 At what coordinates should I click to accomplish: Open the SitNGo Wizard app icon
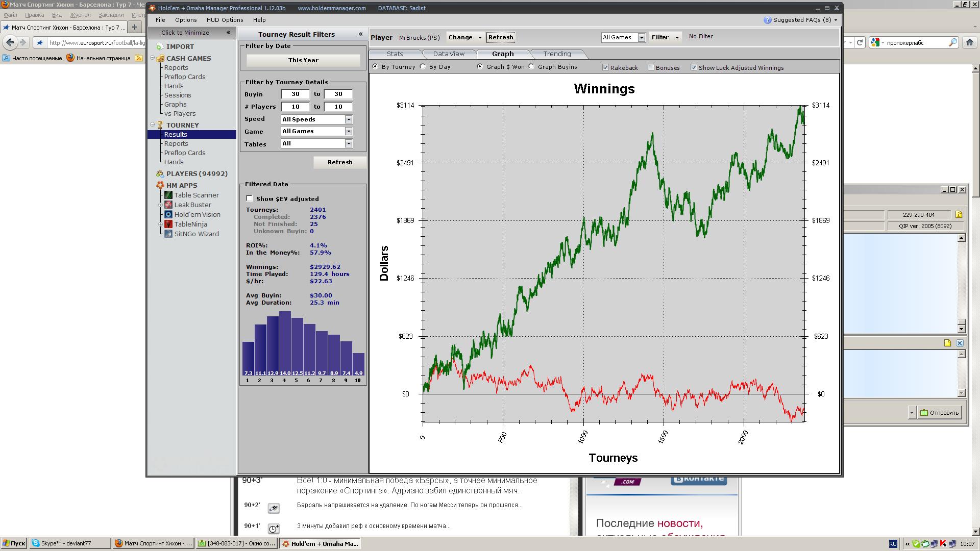[168, 234]
